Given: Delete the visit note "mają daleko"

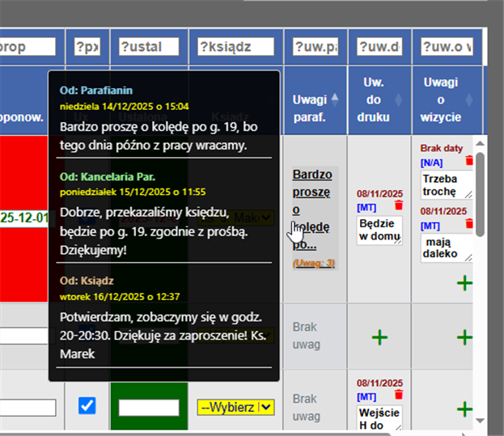Looking at the screenshot, I should [x=469, y=223].
